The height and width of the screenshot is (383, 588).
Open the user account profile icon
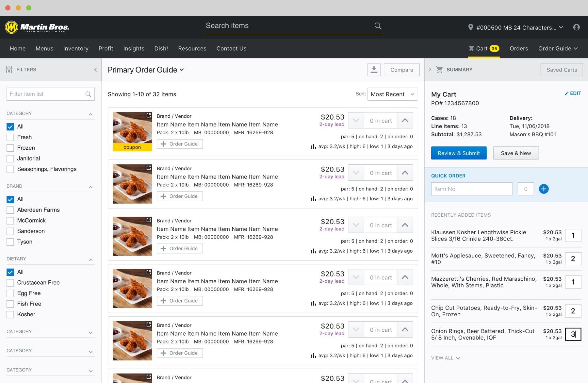(576, 27)
